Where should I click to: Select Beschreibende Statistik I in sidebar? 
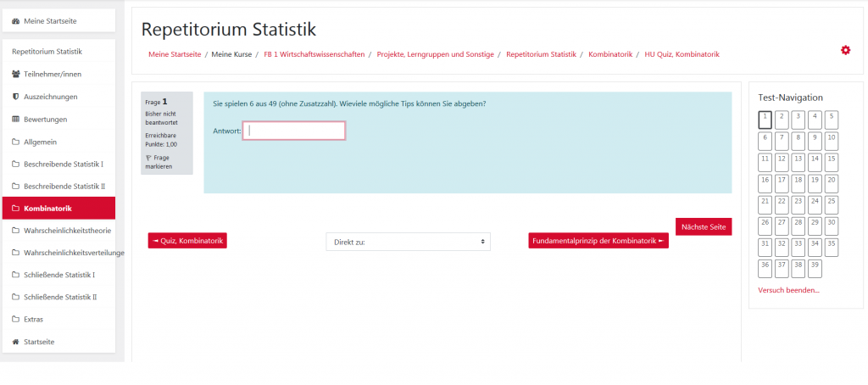tap(64, 164)
